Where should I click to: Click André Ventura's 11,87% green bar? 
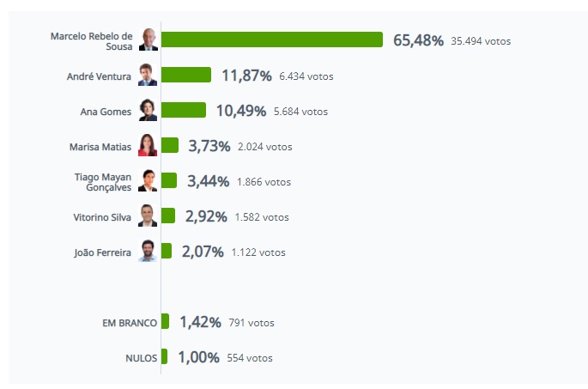point(186,75)
